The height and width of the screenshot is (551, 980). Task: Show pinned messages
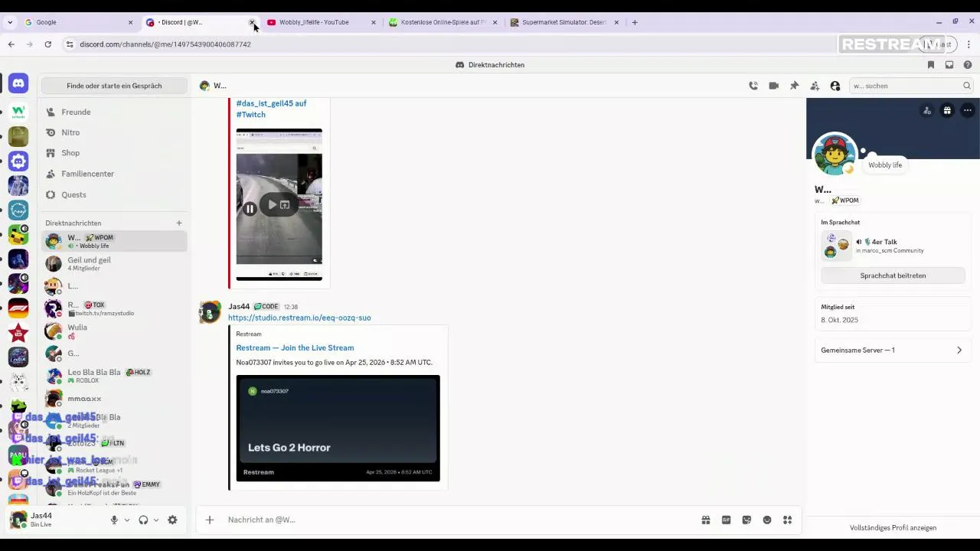(794, 86)
